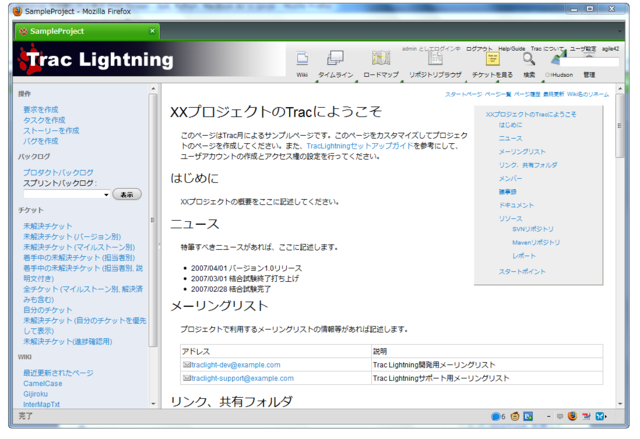Open the スプリントバックログ combo box
This screenshot has width=640, height=439.
[x=67, y=194]
